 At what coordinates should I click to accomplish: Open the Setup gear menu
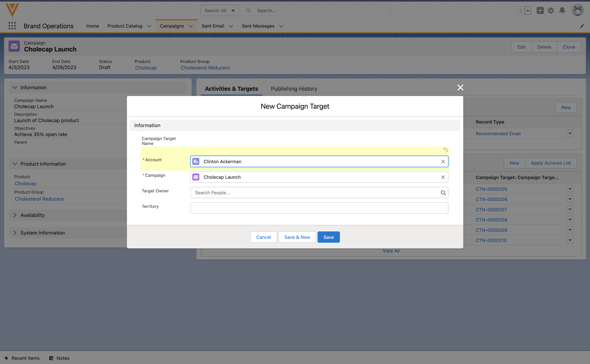click(x=551, y=11)
